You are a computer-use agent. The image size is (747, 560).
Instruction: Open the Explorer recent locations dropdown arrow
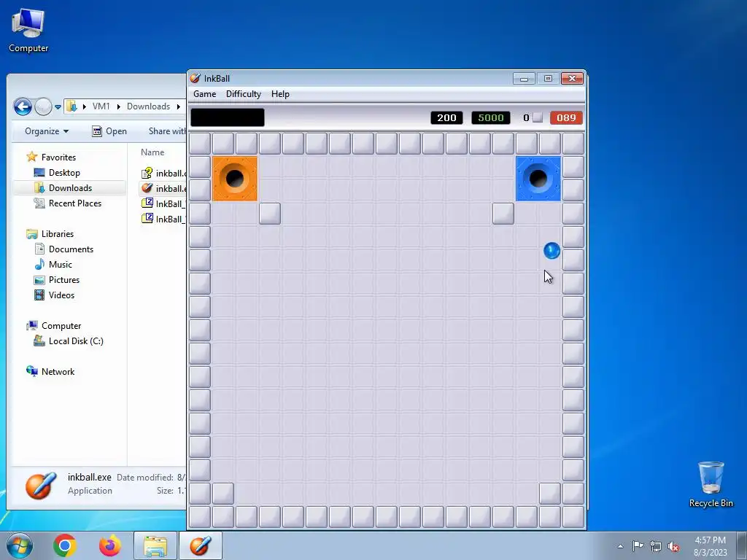coord(58,106)
